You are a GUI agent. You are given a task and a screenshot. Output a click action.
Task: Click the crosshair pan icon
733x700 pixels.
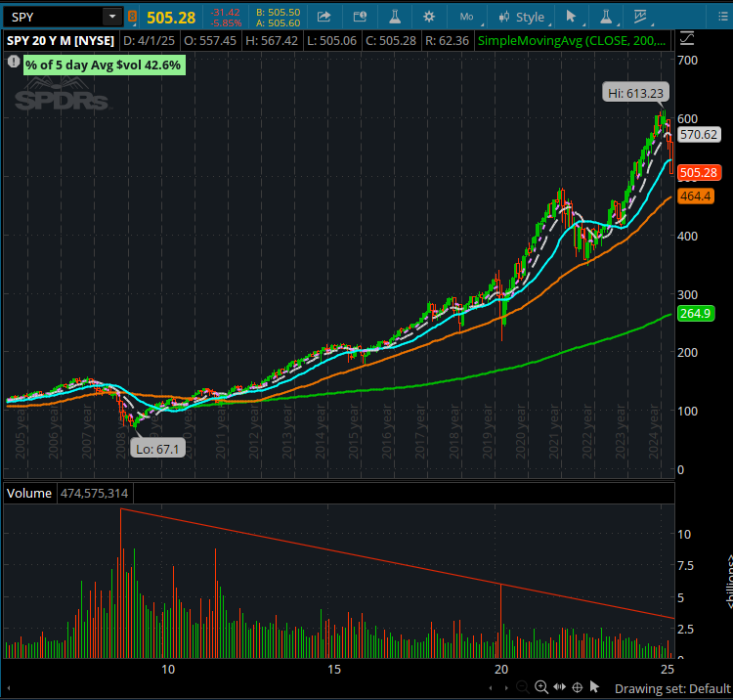(578, 687)
